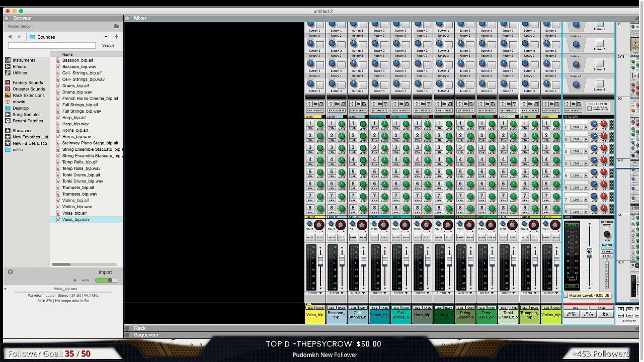Click the plus icon beside Import
Viewport: 644px width, 362px height.
[x=10, y=272]
